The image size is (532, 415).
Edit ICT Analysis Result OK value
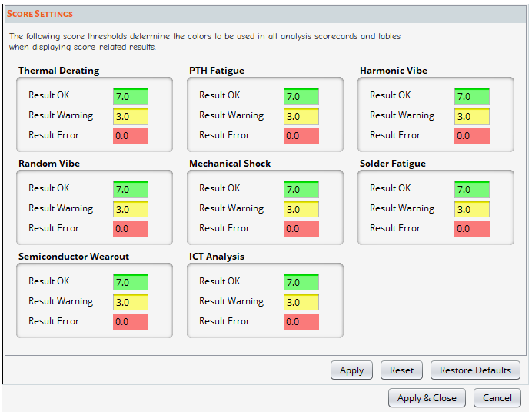(x=301, y=282)
